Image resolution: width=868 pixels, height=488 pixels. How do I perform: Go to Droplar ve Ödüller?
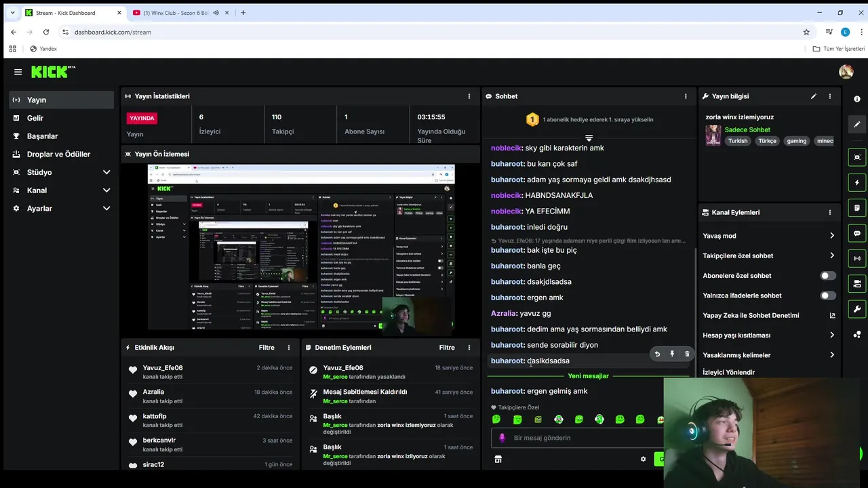[62, 154]
